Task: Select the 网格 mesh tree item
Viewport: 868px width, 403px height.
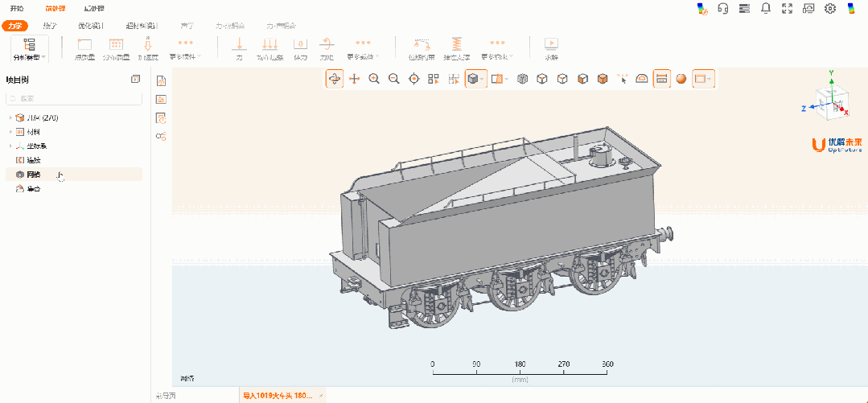Action: click(x=33, y=175)
